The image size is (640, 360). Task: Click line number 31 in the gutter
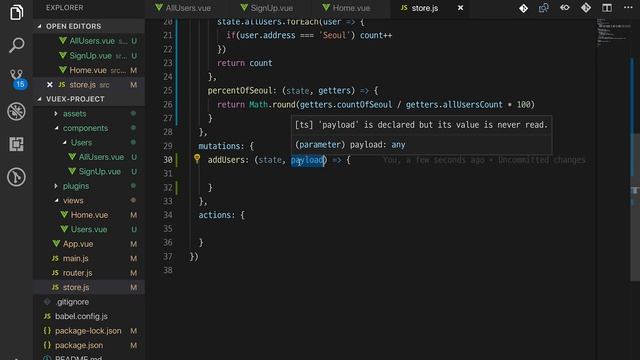pyautogui.click(x=168, y=173)
